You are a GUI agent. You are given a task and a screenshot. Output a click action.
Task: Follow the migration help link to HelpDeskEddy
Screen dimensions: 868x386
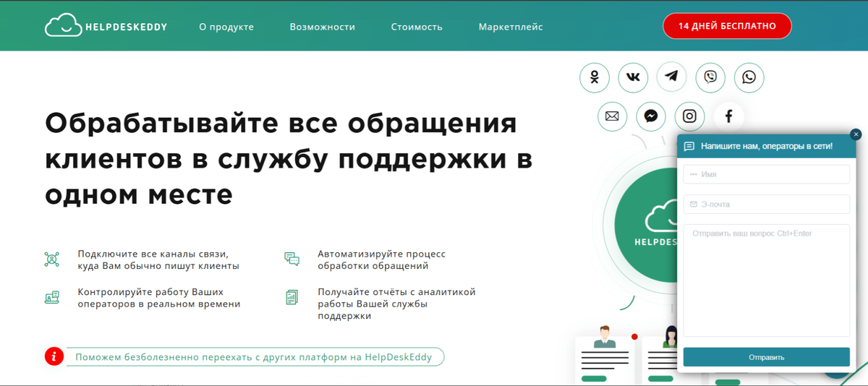coord(255,356)
